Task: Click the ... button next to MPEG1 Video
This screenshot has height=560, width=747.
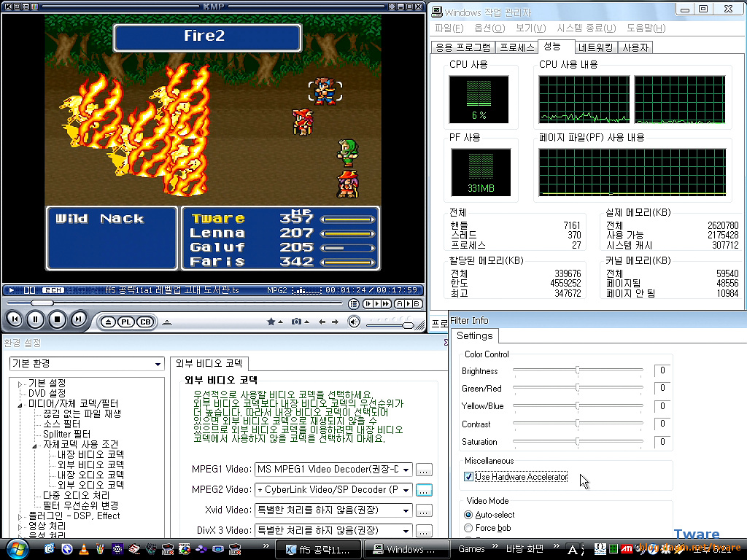Action: pos(424,470)
